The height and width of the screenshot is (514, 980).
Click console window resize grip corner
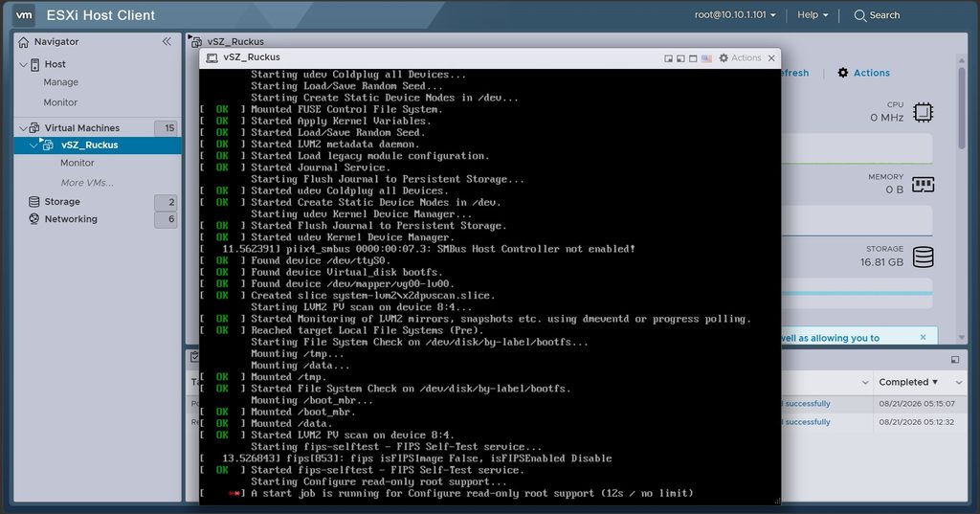777,501
